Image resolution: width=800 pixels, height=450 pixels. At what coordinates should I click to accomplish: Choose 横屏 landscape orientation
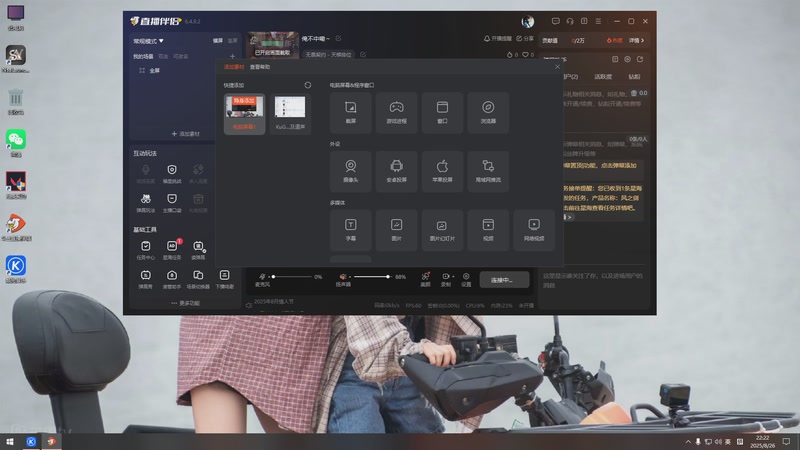pyautogui.click(x=218, y=41)
